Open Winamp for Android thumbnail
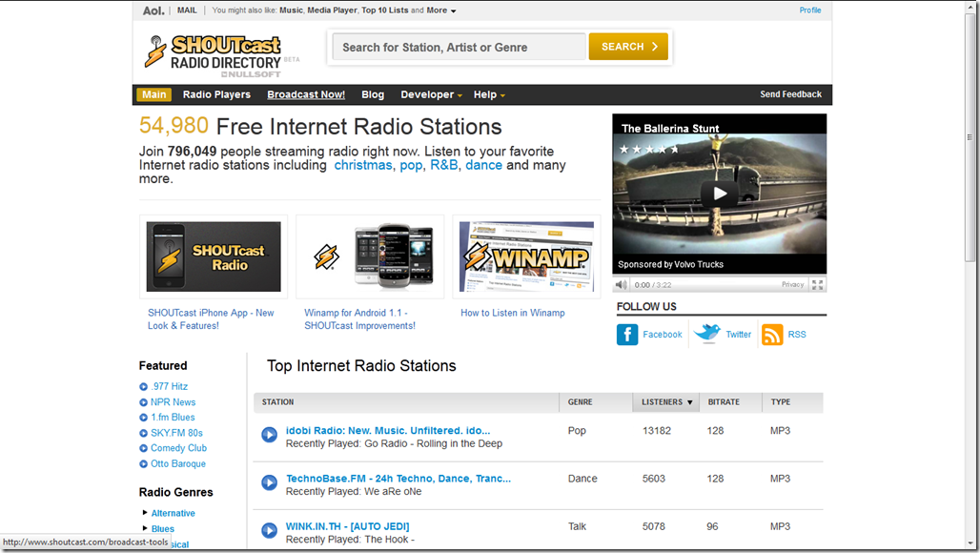Viewport: 980px width, 553px height. [370, 256]
